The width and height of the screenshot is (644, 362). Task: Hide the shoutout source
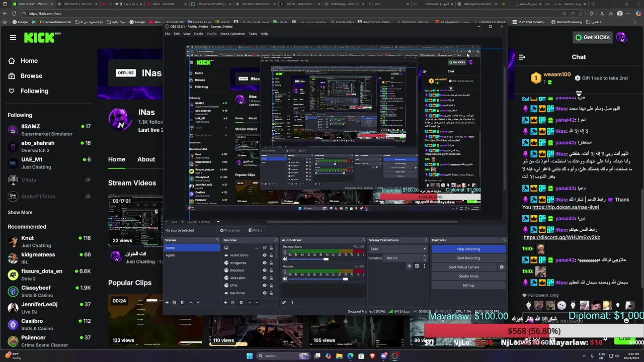[x=265, y=270]
